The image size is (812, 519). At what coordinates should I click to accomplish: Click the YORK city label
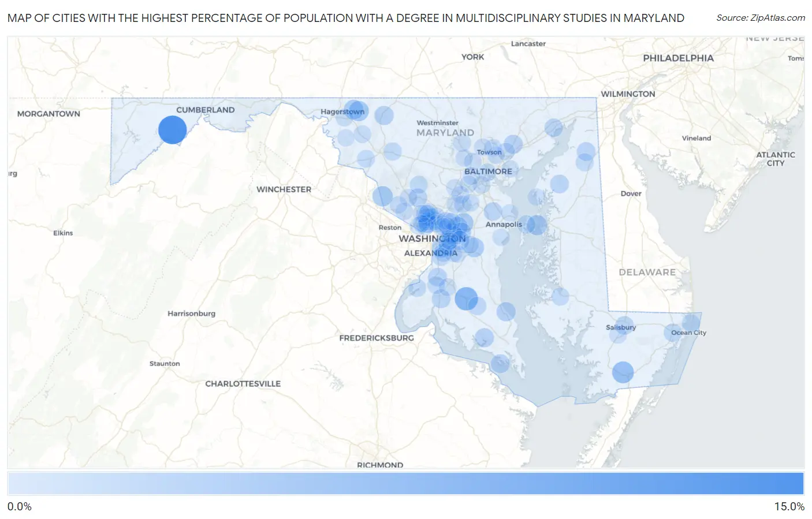(x=472, y=57)
